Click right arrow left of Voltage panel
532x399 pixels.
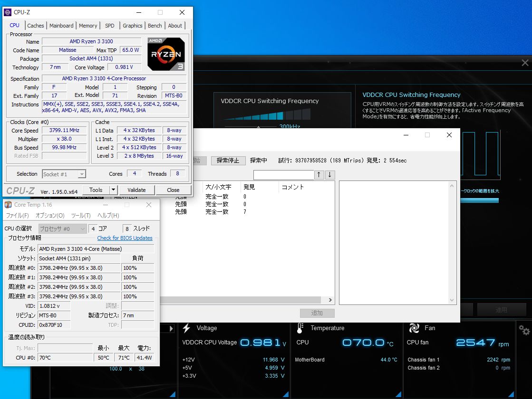pos(171,329)
